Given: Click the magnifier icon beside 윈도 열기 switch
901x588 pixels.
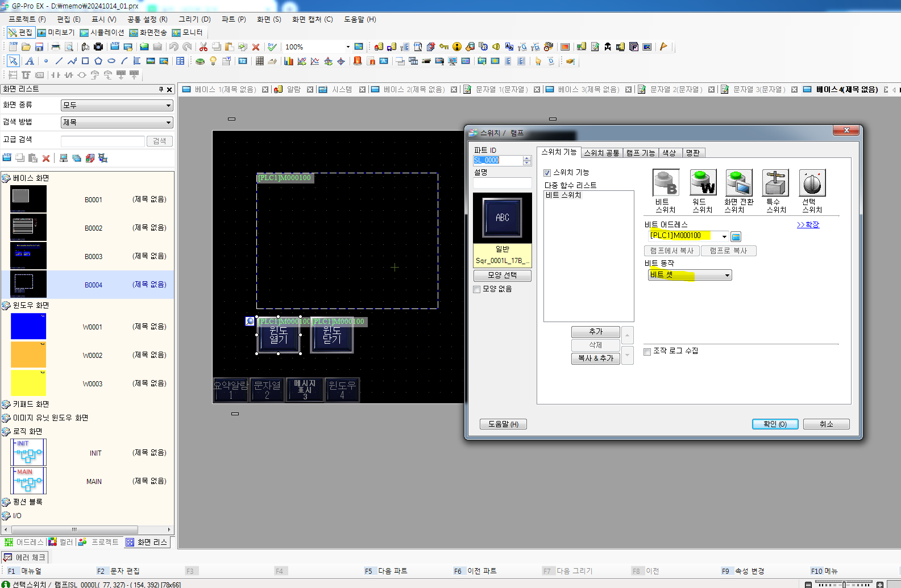Looking at the screenshot, I should pyautogui.click(x=250, y=321).
